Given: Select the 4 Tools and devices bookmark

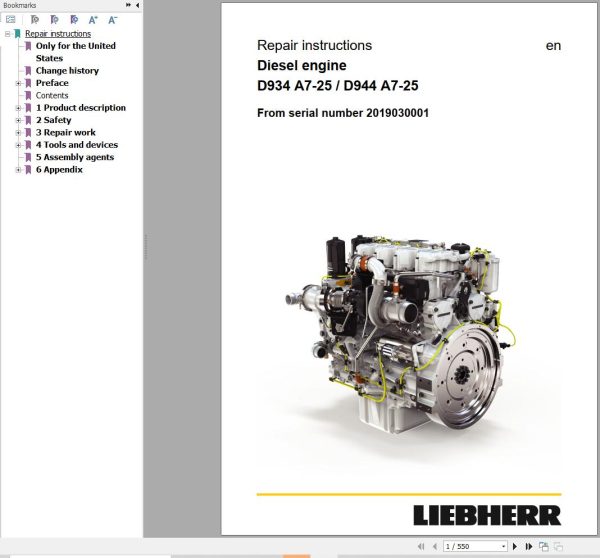Looking at the screenshot, I should [77, 145].
